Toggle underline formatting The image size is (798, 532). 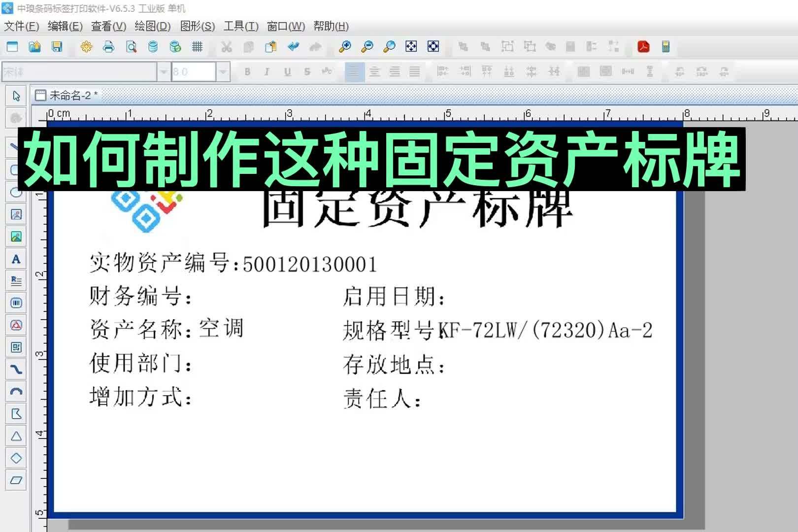coord(287,71)
